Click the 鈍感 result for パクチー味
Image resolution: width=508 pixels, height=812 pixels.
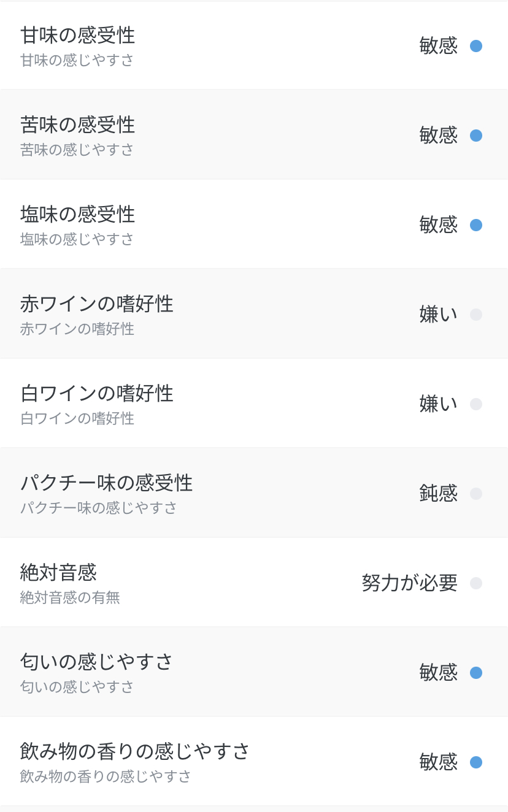(x=439, y=494)
